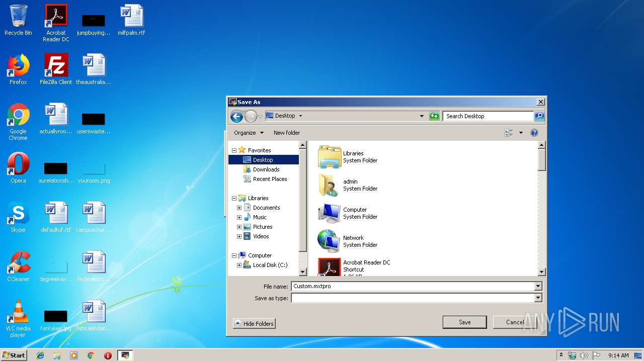644x362 pixels.
Task: Click the Opera taskbar icon
Action: (108, 355)
